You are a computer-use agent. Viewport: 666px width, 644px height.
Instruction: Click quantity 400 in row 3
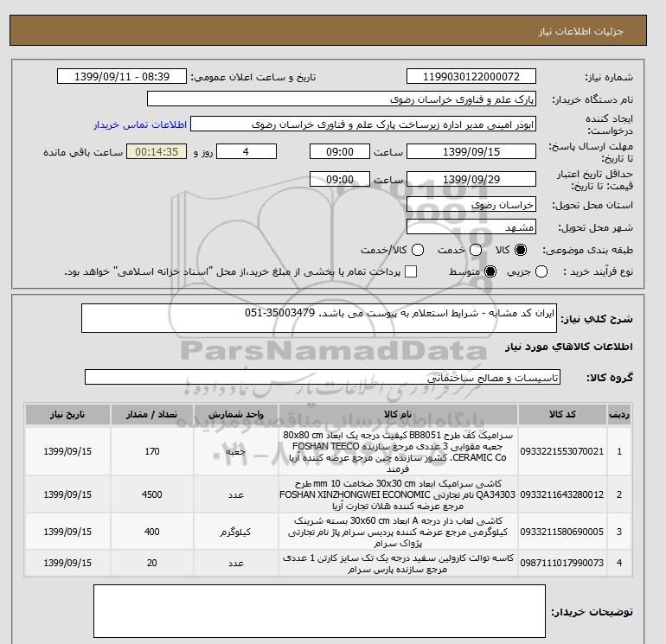pos(152,532)
